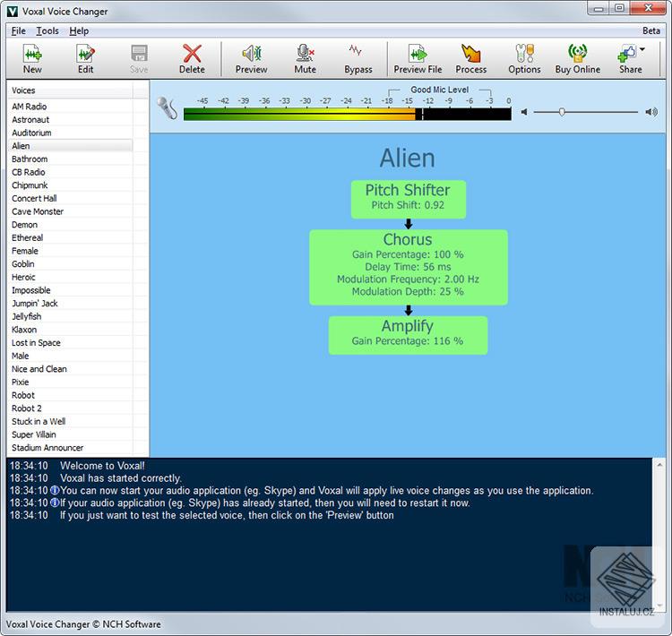Click the Buy Online icon
Image resolution: width=672 pixels, height=636 pixels.
coord(577,58)
